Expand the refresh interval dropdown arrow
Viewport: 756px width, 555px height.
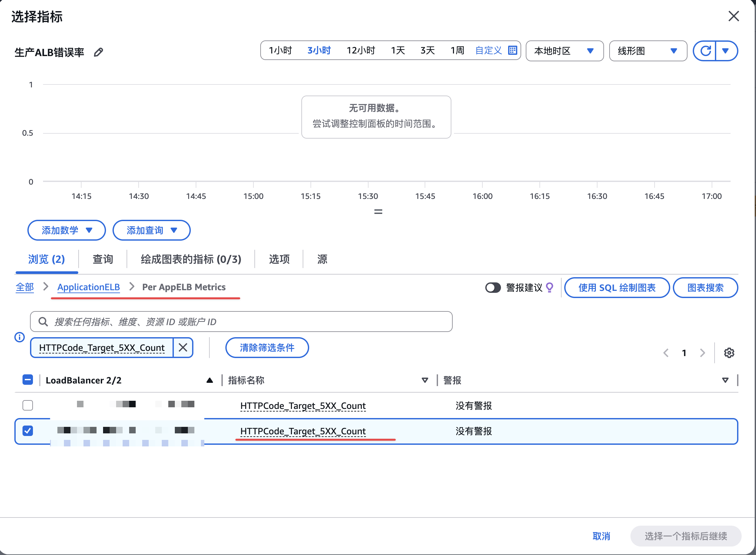click(x=725, y=51)
